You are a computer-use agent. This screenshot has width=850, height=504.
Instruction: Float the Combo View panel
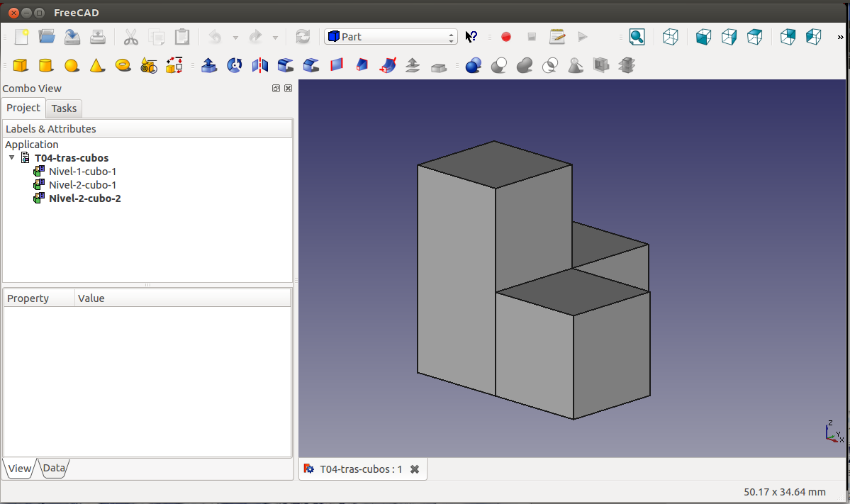276,89
